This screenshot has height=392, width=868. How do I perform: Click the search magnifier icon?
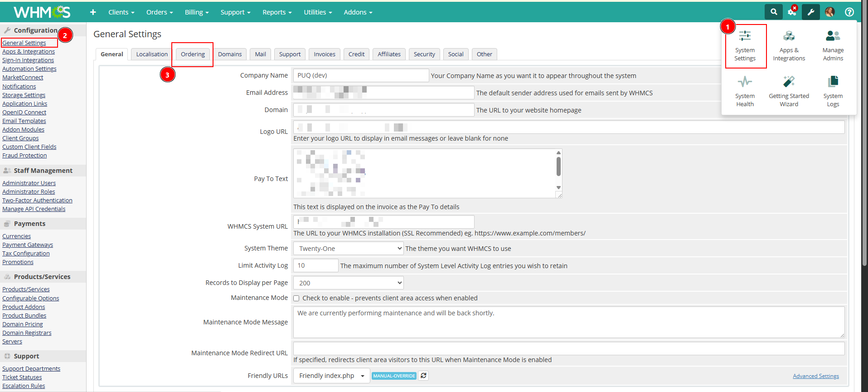click(x=774, y=12)
